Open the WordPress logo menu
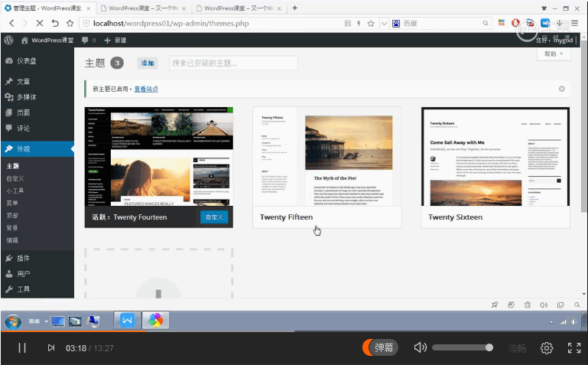This screenshot has width=588, height=365. pyautogui.click(x=8, y=40)
